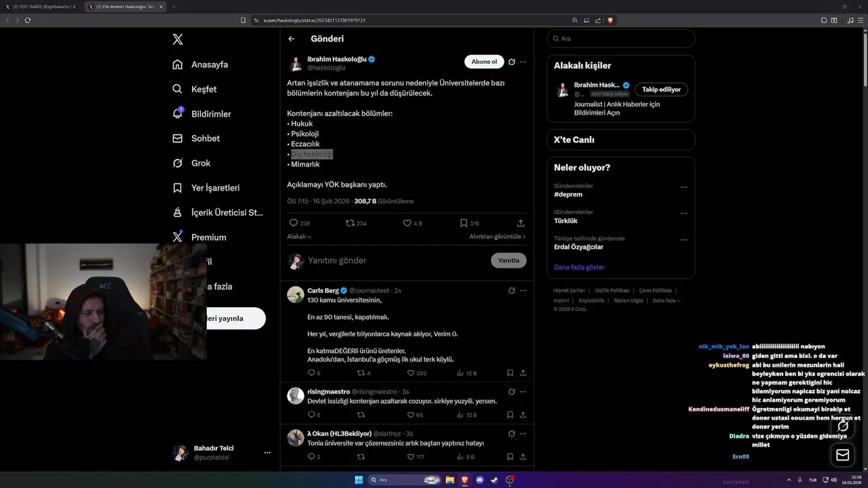Click the Brave Shields icon in address bar

(x=610, y=20)
